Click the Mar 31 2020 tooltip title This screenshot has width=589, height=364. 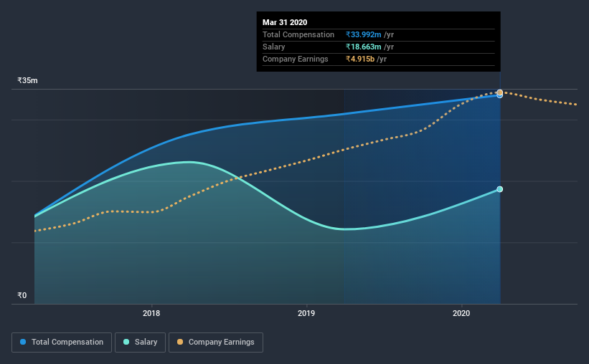point(285,22)
